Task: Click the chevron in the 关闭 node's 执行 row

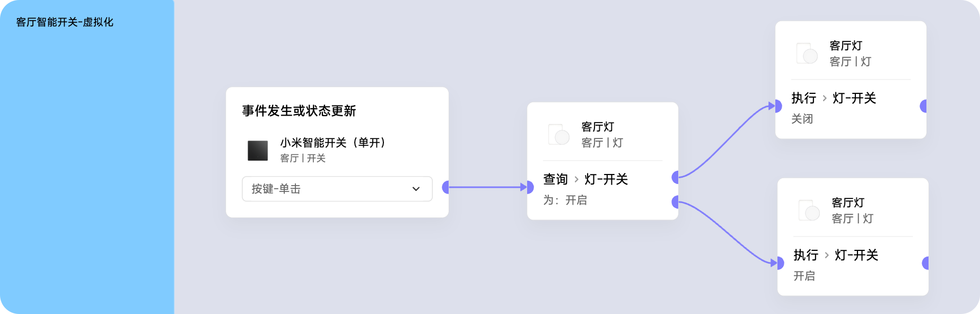Action: coord(825,99)
